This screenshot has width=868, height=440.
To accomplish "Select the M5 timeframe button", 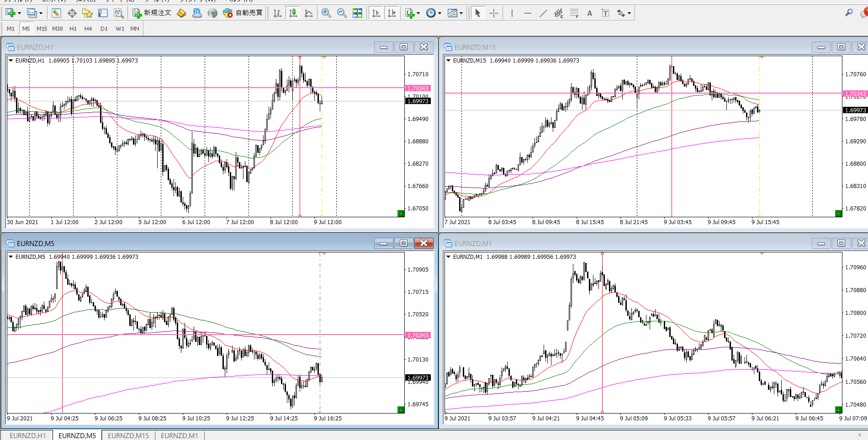I will tap(26, 28).
